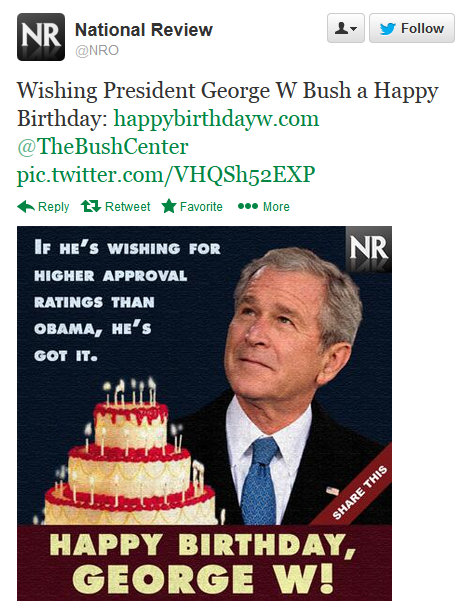This screenshot has height=611, width=470.
Task: Retweet this tweet via the Retweet label
Action: [x=127, y=207]
